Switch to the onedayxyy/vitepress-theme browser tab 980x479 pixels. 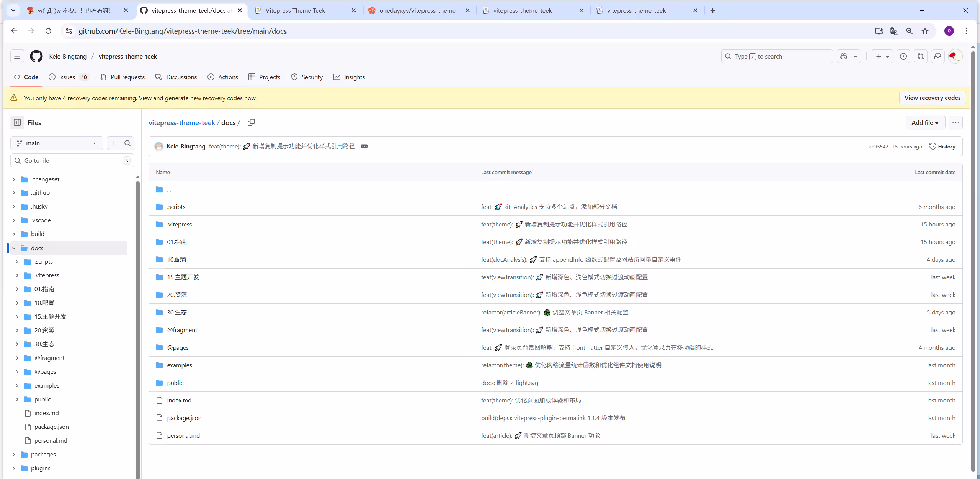pos(419,10)
